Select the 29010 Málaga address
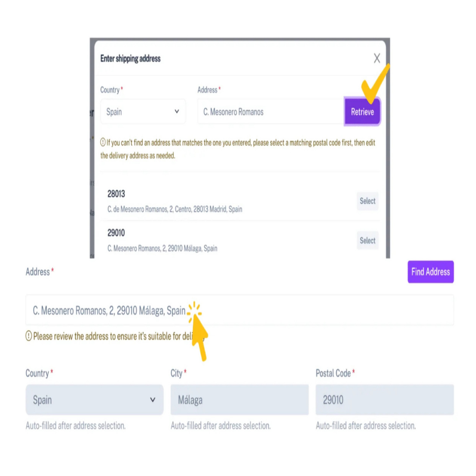 pos(367,240)
